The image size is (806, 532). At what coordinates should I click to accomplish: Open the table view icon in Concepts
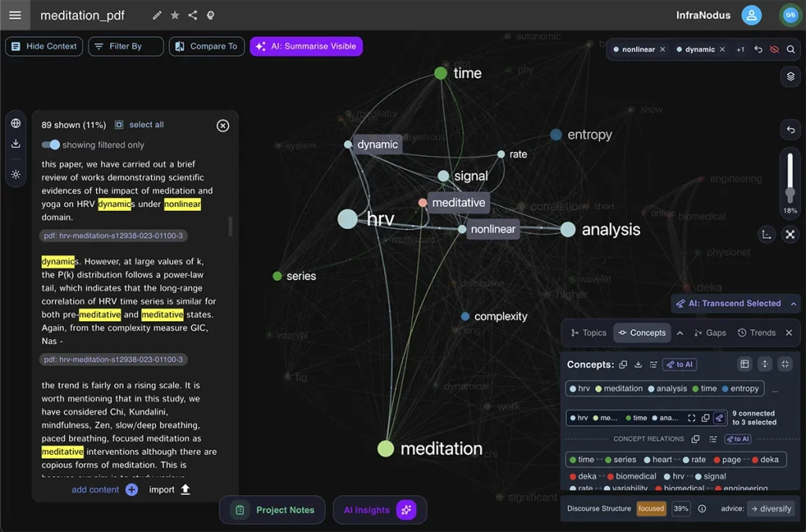point(745,364)
